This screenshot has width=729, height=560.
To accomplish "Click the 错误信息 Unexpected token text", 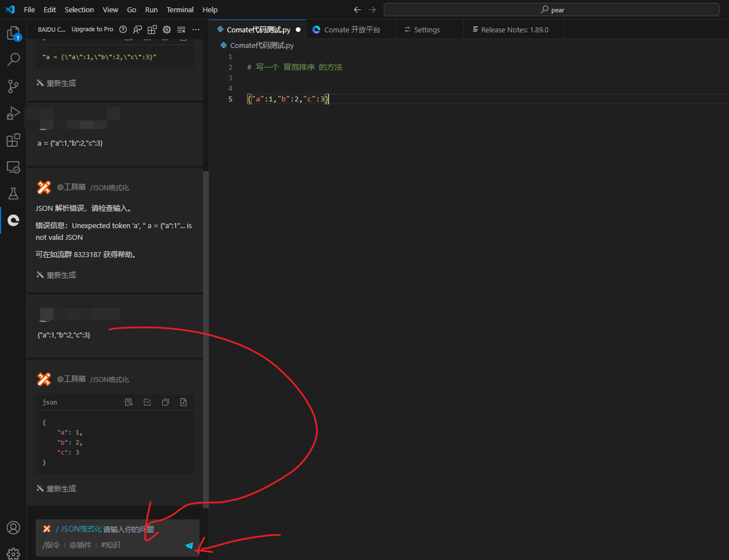I will 114,231.
